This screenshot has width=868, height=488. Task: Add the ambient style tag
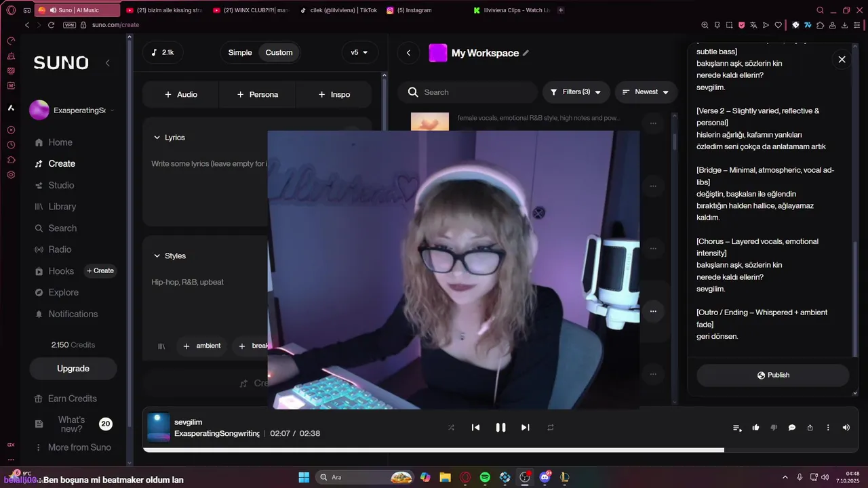pyautogui.click(x=201, y=346)
